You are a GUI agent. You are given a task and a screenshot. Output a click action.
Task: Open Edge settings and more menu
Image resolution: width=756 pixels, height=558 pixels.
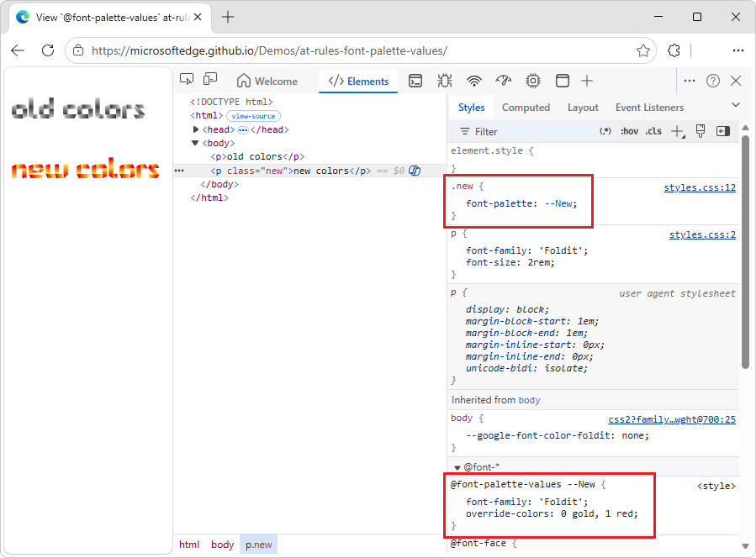737,50
